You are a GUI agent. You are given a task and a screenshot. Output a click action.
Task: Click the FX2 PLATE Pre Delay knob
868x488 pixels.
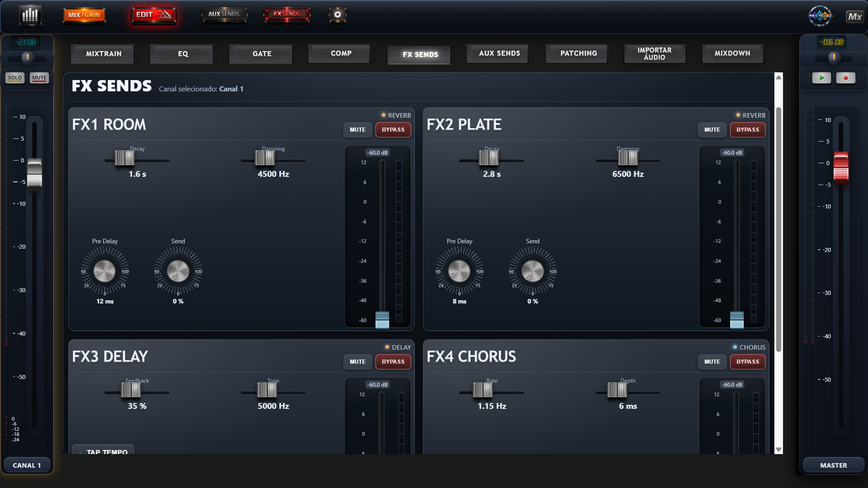point(459,271)
